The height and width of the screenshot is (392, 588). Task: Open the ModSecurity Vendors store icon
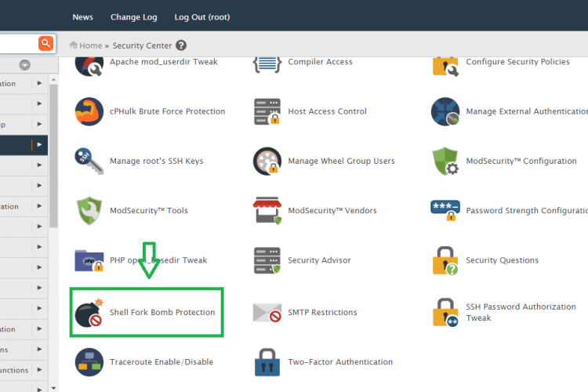coord(267,210)
